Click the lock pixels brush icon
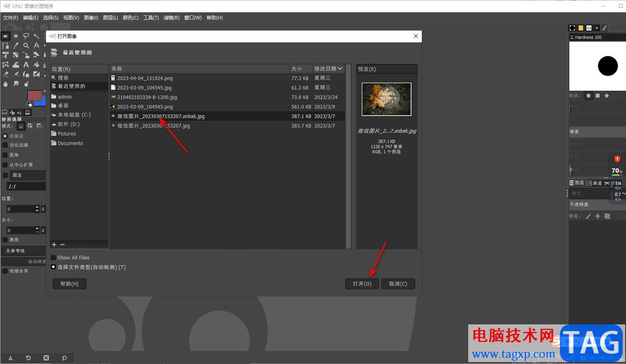626x364 pixels. (588, 216)
